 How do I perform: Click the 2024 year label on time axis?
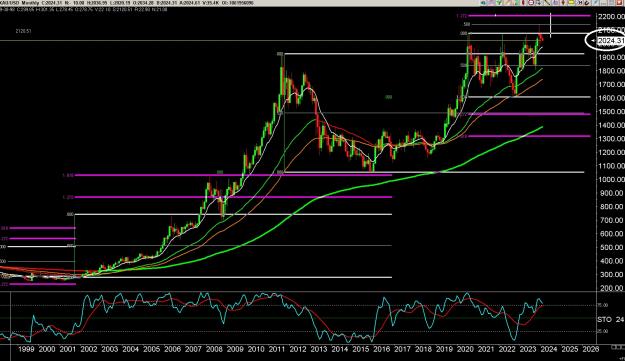coord(548,349)
